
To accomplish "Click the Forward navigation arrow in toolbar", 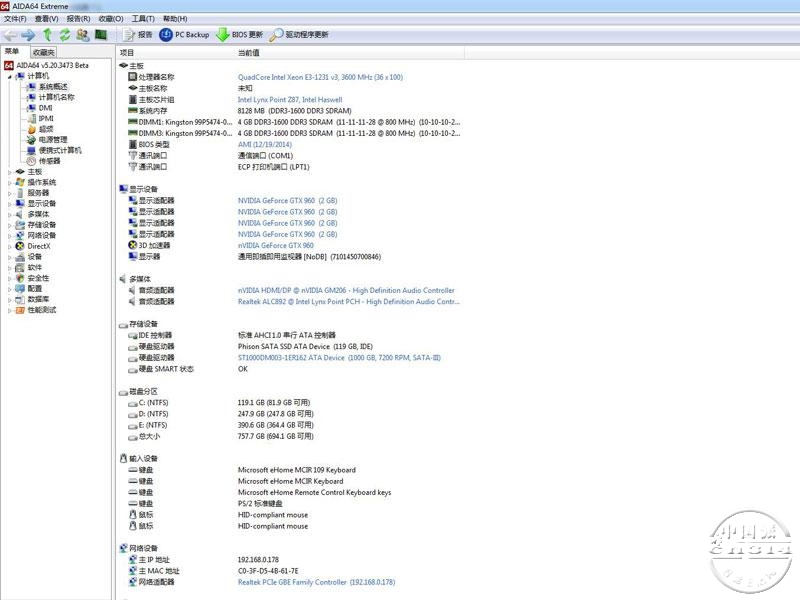I will tap(28, 35).
